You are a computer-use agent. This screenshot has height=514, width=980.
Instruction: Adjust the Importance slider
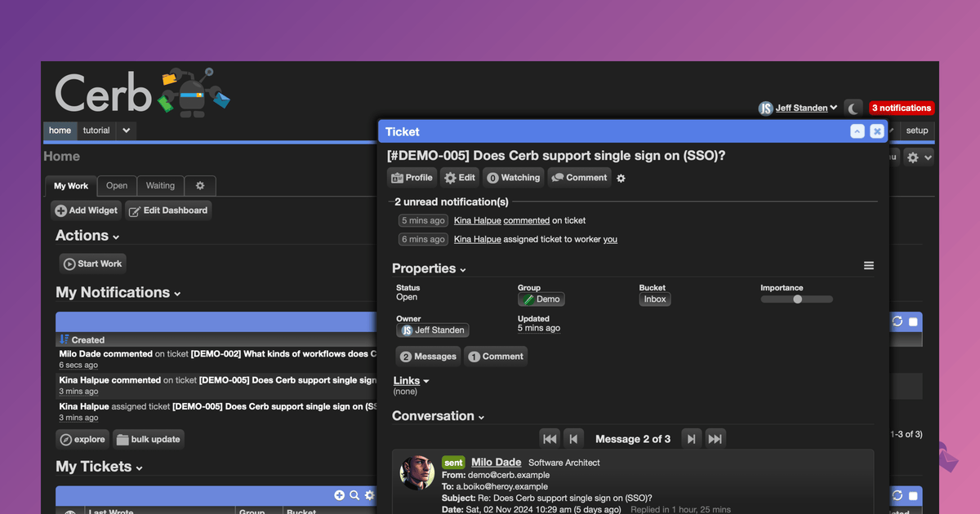[797, 299]
